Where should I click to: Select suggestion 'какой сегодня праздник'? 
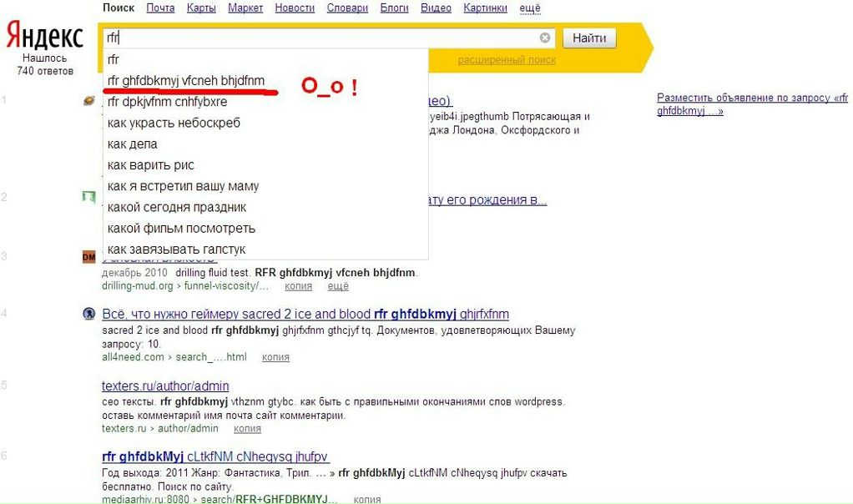click(177, 207)
